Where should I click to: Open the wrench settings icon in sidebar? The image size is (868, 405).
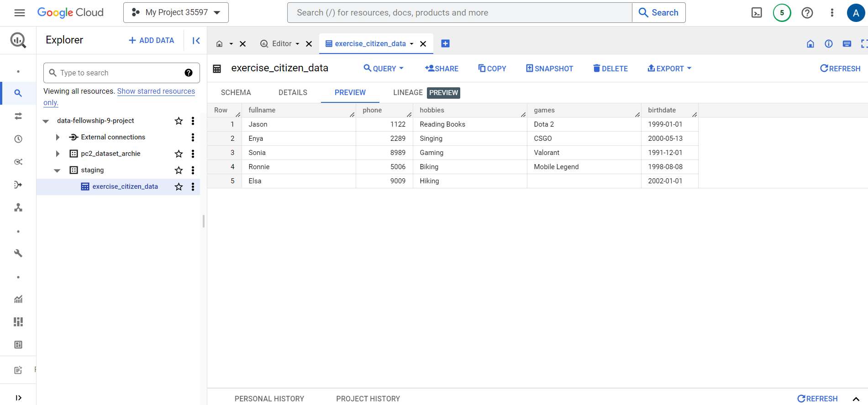point(18,253)
